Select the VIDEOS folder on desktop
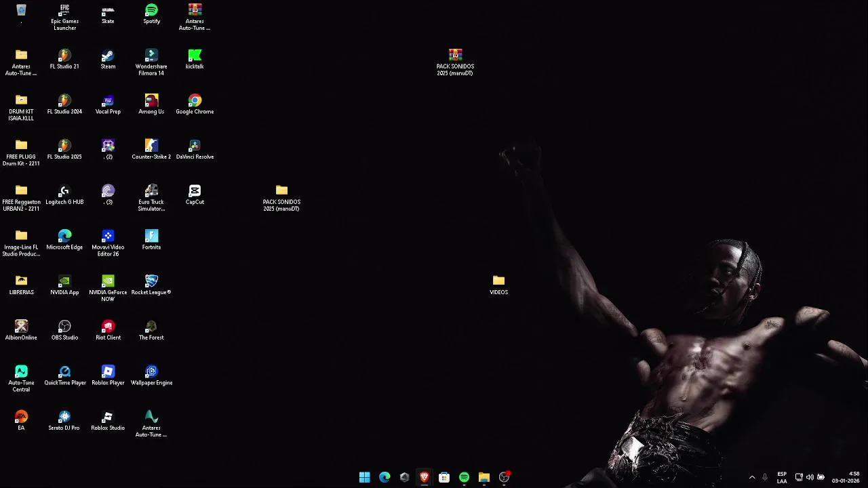868x488 pixels. coord(498,286)
